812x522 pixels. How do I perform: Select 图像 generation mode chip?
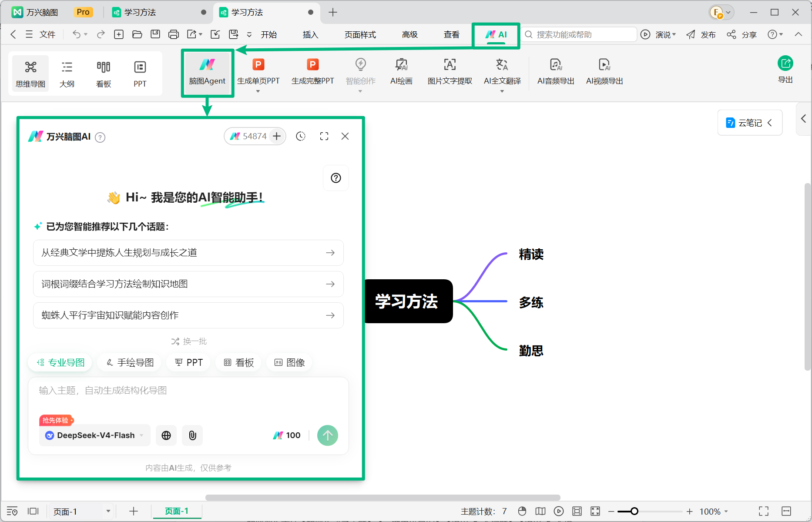[289, 362]
